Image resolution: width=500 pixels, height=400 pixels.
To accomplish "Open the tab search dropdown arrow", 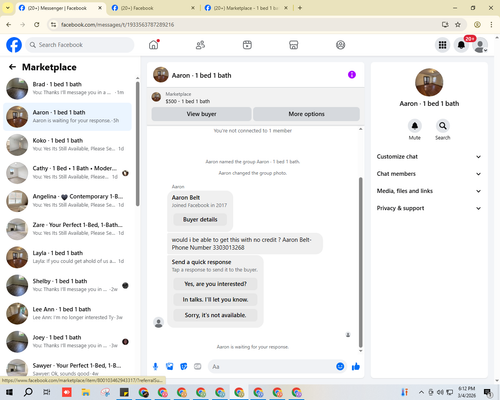I will click(8, 8).
